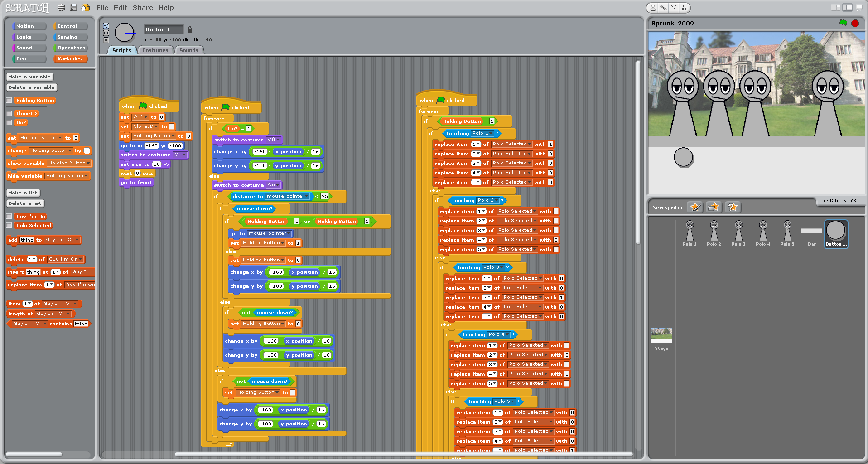Switch to the Costumes tab

155,50
